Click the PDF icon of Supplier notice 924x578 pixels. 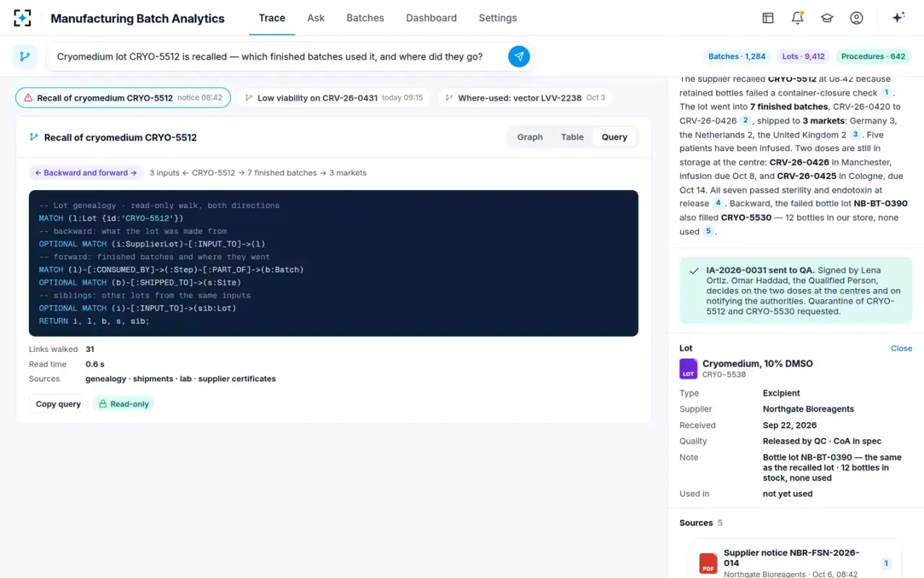click(708, 564)
